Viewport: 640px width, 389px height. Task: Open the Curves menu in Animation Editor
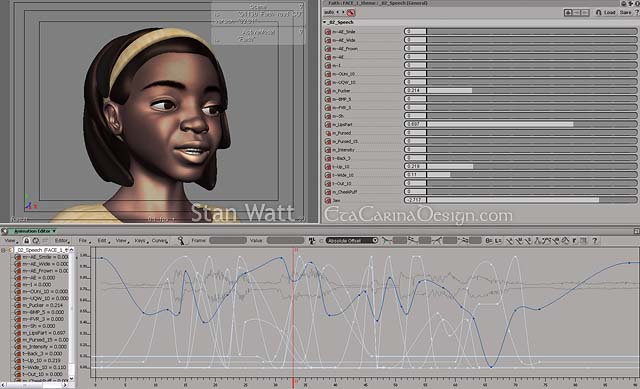pos(160,241)
